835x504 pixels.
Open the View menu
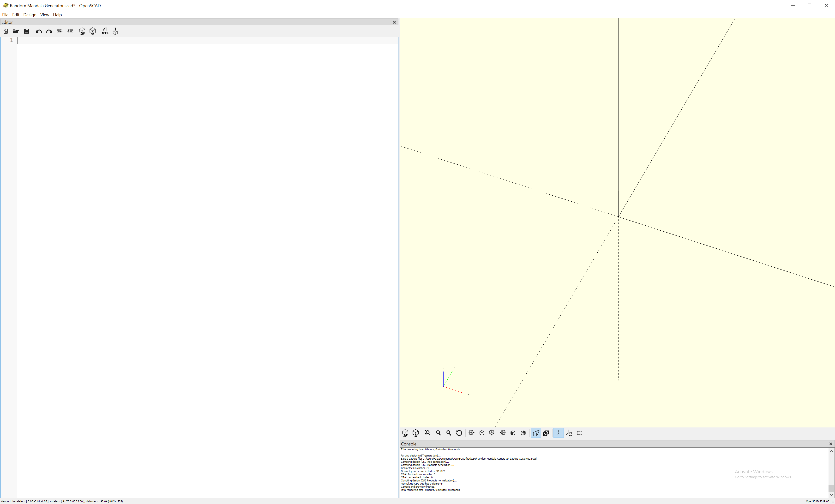45,15
